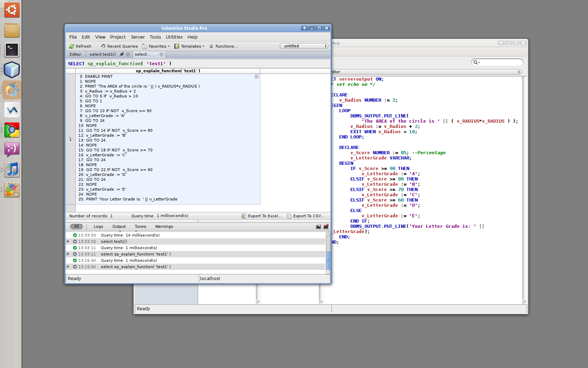
Task: Click the Favorites list icon
Action: click(x=145, y=46)
